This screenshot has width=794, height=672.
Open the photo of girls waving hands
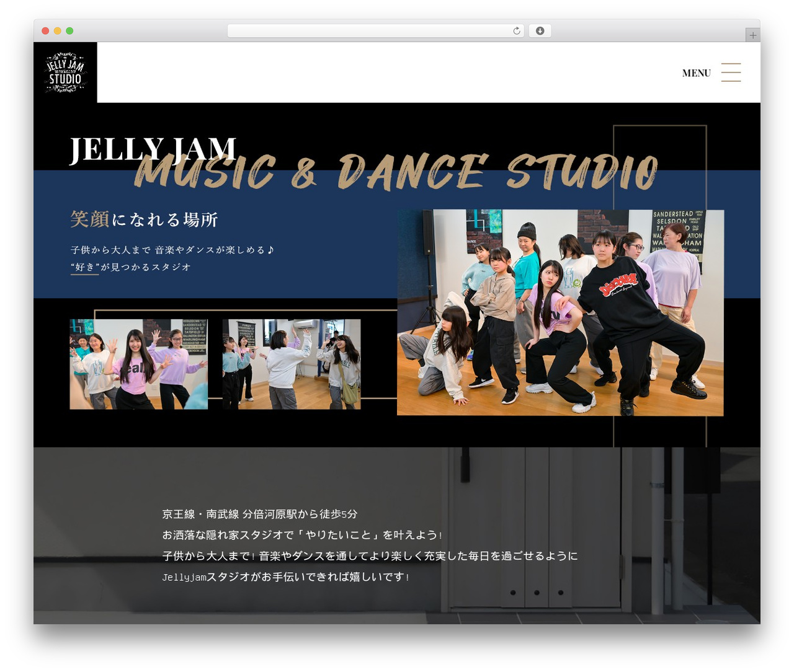[x=139, y=365]
